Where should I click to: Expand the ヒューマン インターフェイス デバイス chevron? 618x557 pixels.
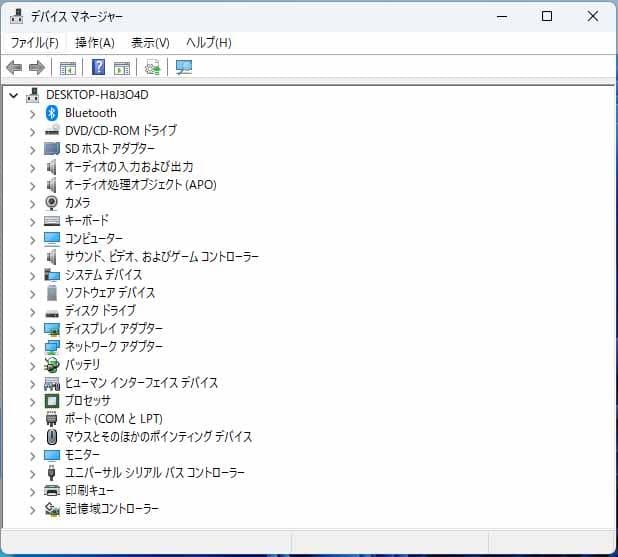coord(33,384)
